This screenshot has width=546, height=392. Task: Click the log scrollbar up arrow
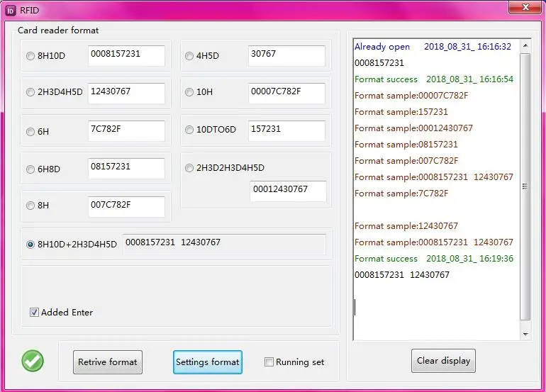click(525, 45)
